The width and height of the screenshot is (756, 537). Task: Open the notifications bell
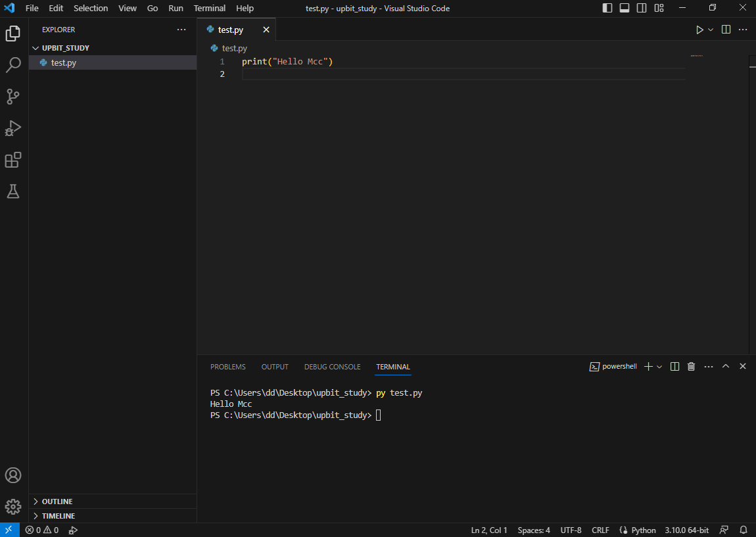pyautogui.click(x=743, y=530)
